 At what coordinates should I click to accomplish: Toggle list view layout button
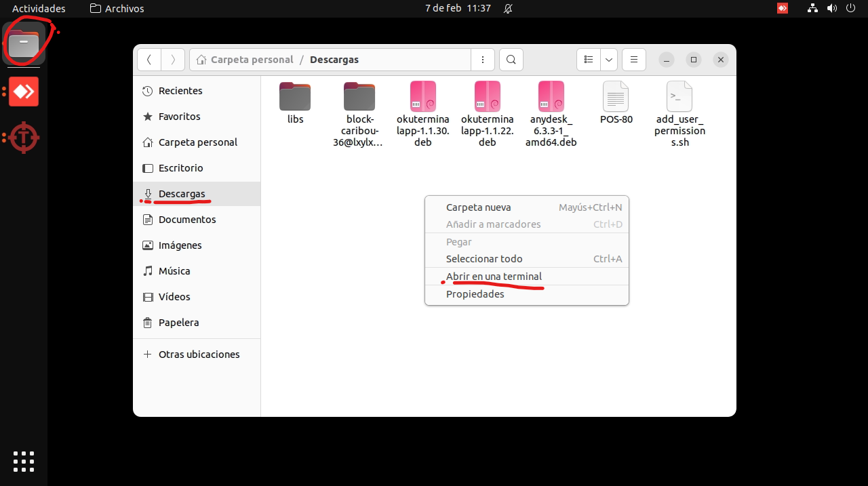coord(589,60)
